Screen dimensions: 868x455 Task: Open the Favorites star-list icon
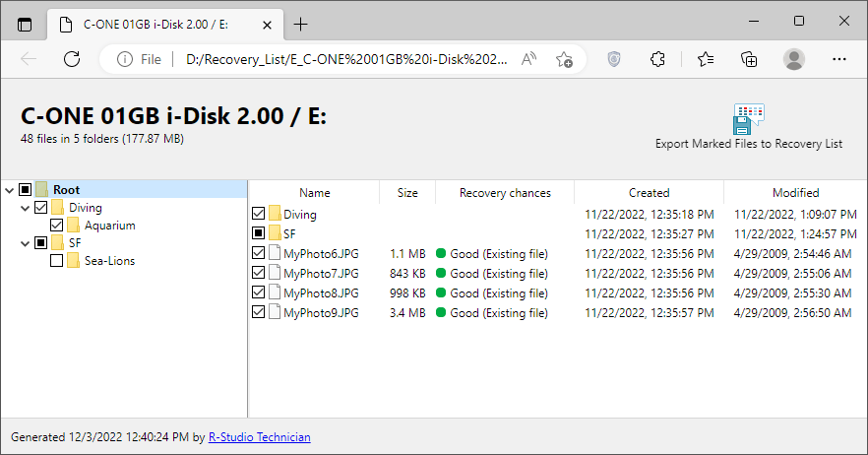[x=705, y=59]
